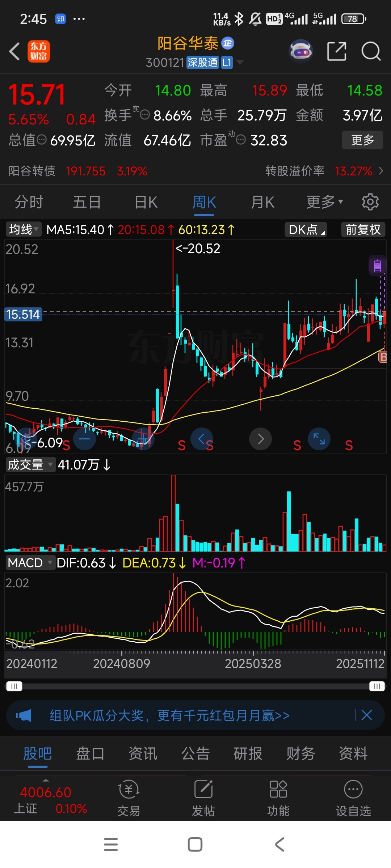Open the MACD indicator dropdown
The width and height of the screenshot is (391, 868).
coord(30,563)
